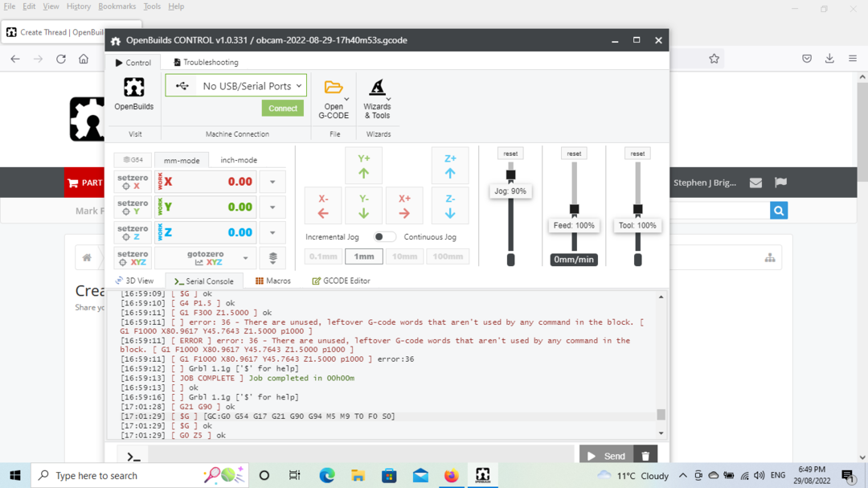
Task: Toggle Incremental/Continuous Jog switch
Action: coord(384,237)
